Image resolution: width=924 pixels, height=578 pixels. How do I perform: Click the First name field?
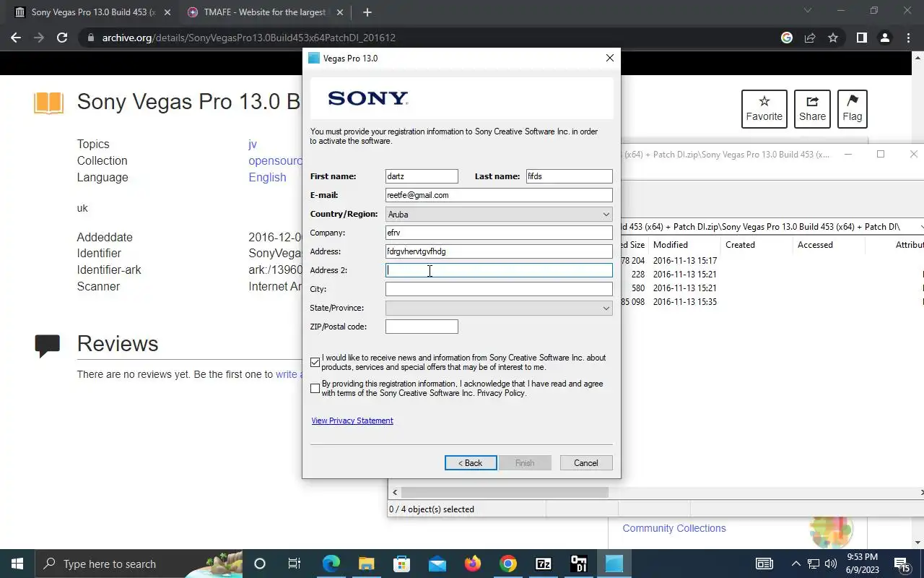pos(422,176)
